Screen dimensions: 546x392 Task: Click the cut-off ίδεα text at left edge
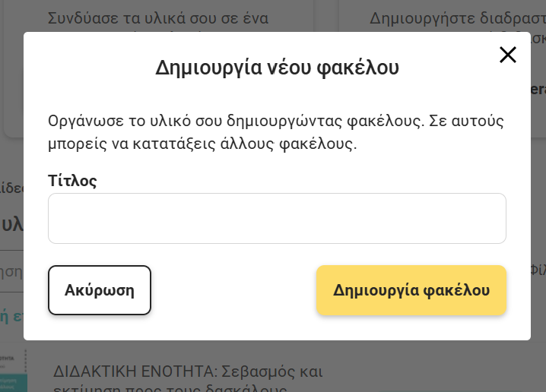pos(9,187)
